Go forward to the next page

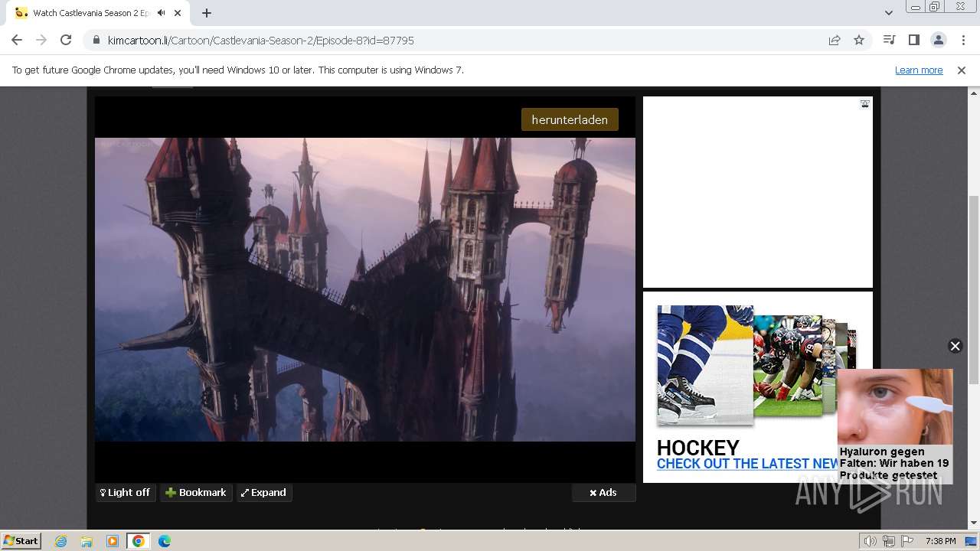tap(41, 40)
